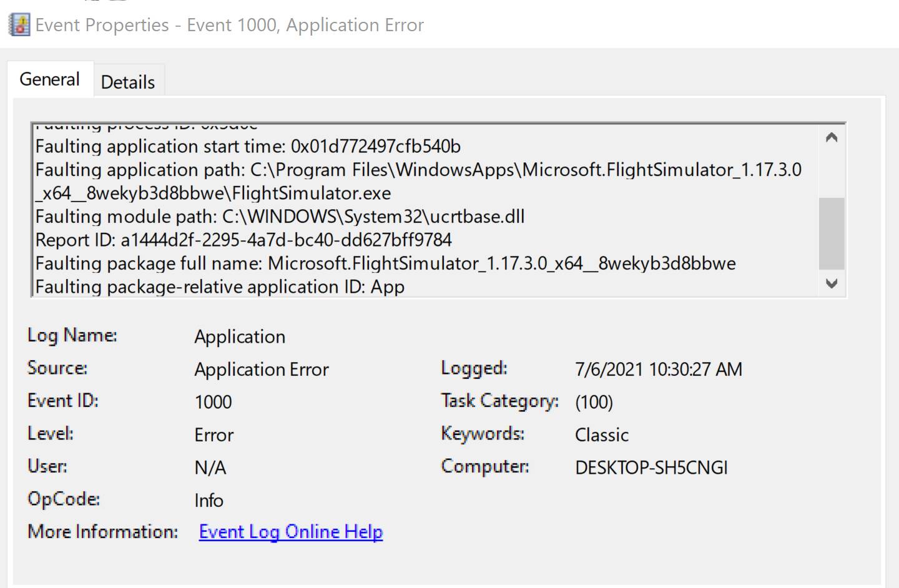This screenshot has height=588, width=899.
Task: Click the scroll down arrow in event text
Action: (x=831, y=284)
